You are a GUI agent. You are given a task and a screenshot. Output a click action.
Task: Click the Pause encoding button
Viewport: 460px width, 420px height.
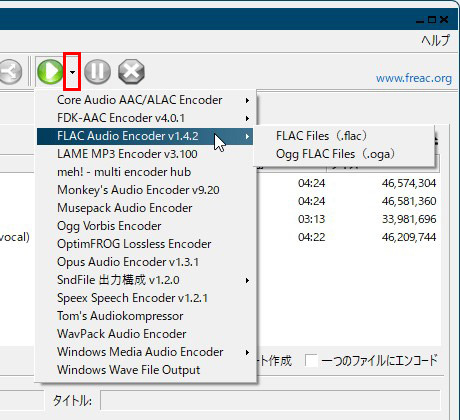click(x=97, y=71)
